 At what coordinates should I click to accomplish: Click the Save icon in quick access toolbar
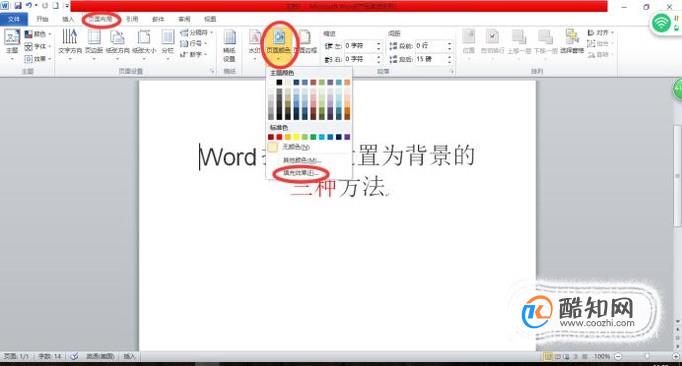point(18,6)
